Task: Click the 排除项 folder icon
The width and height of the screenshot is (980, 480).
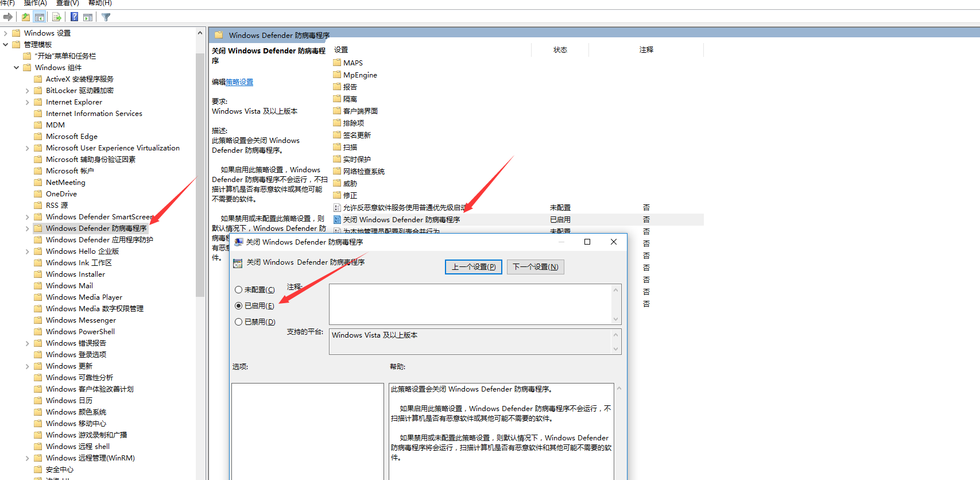Action: point(338,123)
